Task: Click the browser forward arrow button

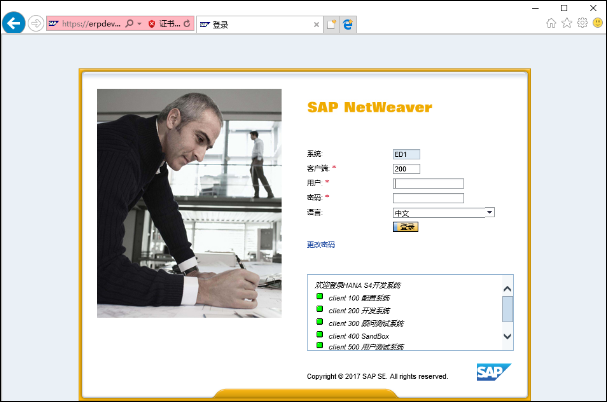Action: [x=36, y=24]
